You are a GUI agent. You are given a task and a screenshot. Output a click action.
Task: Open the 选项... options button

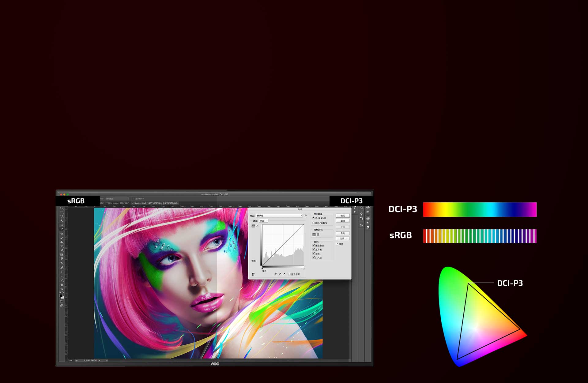point(343,238)
